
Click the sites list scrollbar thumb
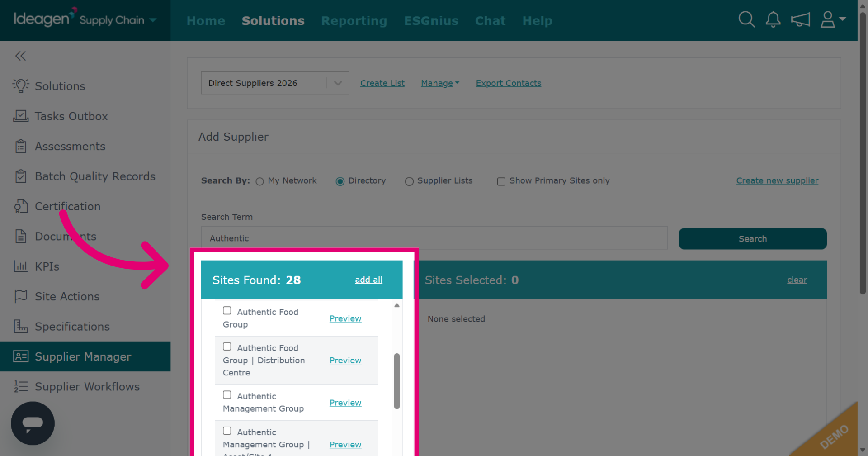pos(397,381)
